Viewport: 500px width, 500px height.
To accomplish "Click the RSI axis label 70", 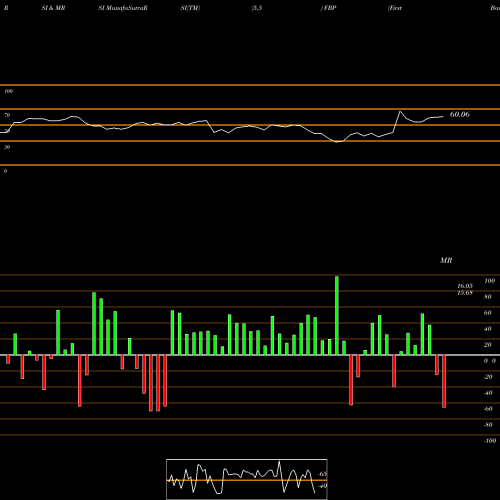I will coord(7,115).
